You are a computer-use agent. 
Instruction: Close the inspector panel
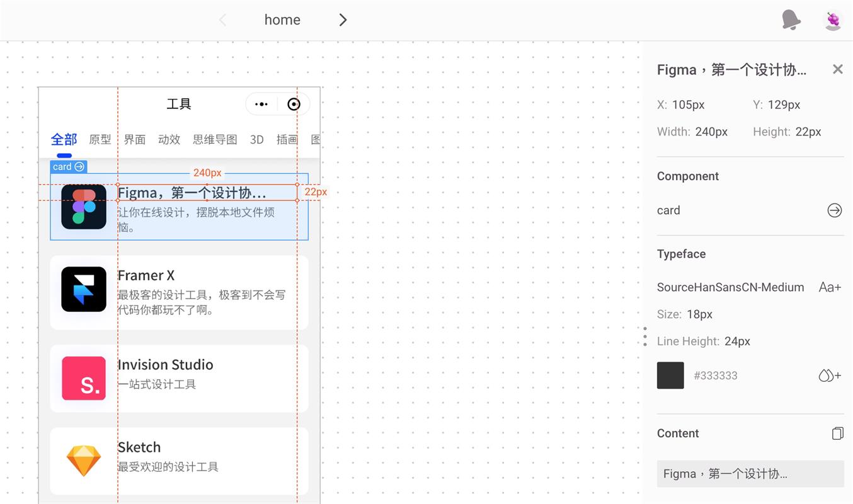point(837,69)
